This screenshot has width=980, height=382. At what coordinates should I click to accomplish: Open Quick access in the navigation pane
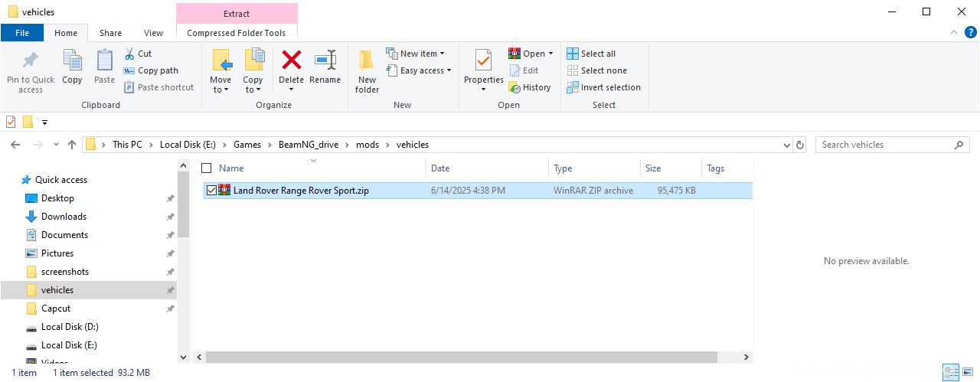click(61, 180)
